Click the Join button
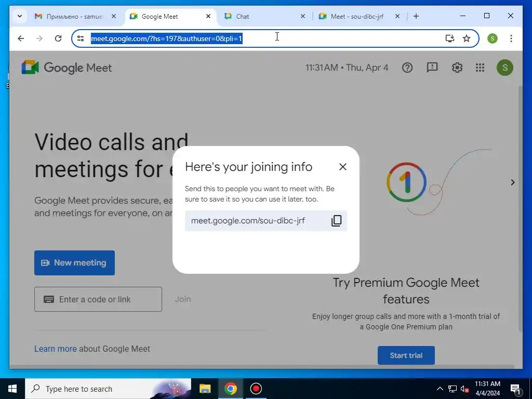This screenshot has height=399, width=532. (x=182, y=299)
